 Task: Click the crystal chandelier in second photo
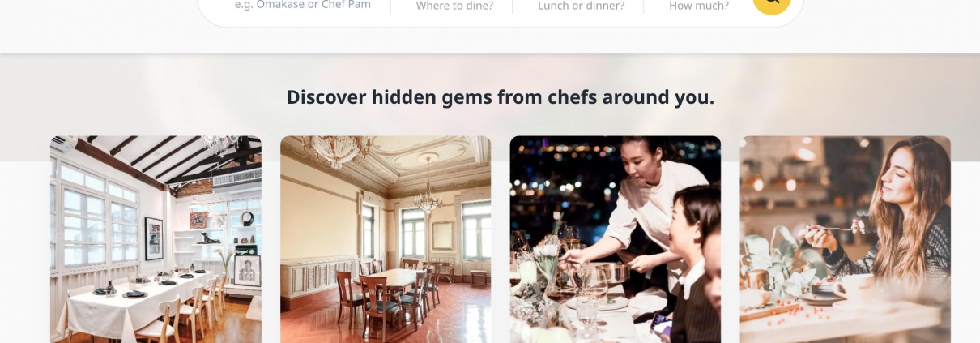coord(427,191)
